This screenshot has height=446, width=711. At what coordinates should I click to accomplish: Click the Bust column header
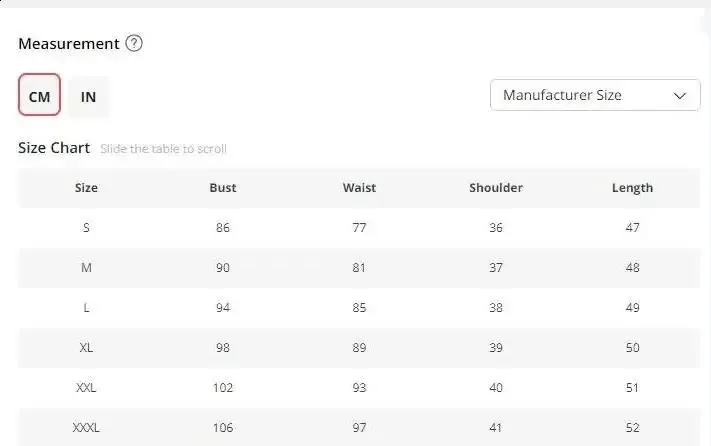tap(223, 188)
